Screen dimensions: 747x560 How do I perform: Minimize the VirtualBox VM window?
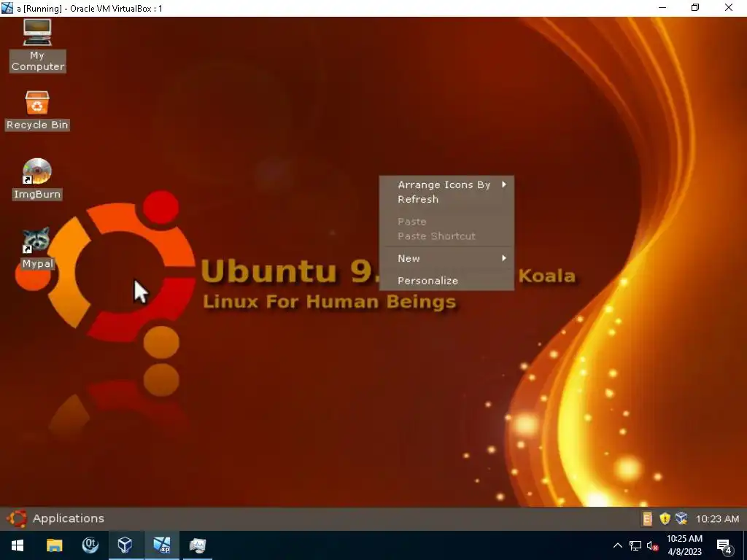(662, 7)
